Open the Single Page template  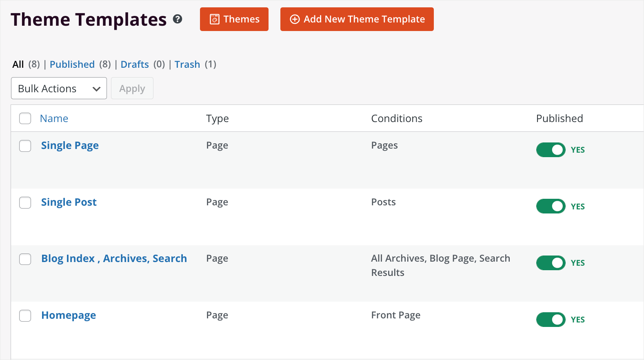coord(70,146)
